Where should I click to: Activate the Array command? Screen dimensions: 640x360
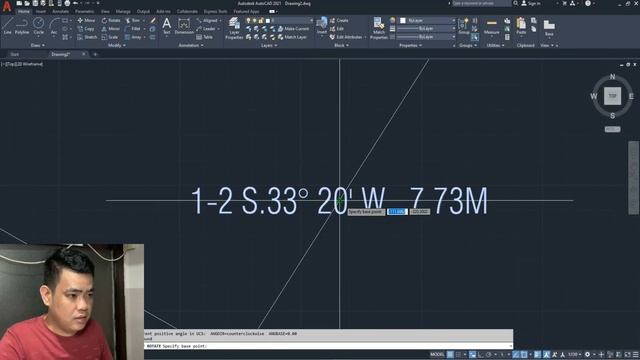point(133,37)
